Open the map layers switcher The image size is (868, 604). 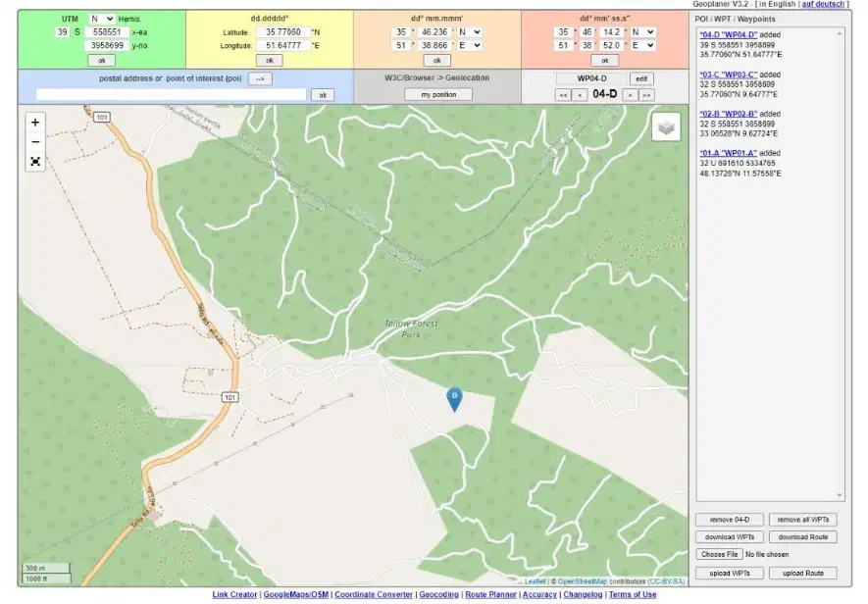666,126
